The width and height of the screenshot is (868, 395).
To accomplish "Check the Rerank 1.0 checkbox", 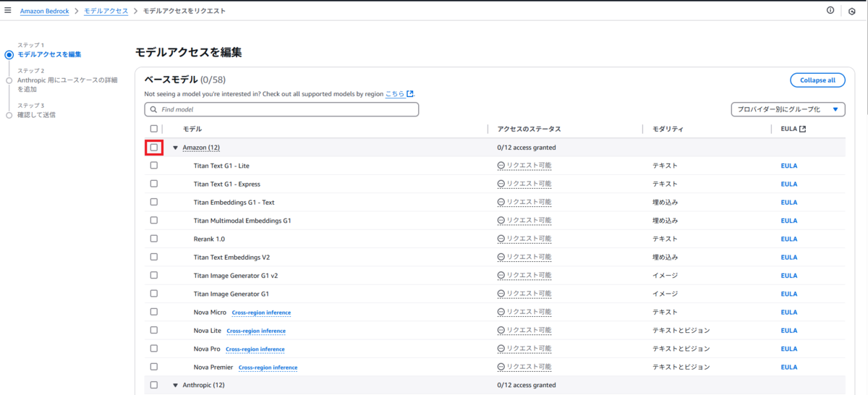I will tap(153, 239).
